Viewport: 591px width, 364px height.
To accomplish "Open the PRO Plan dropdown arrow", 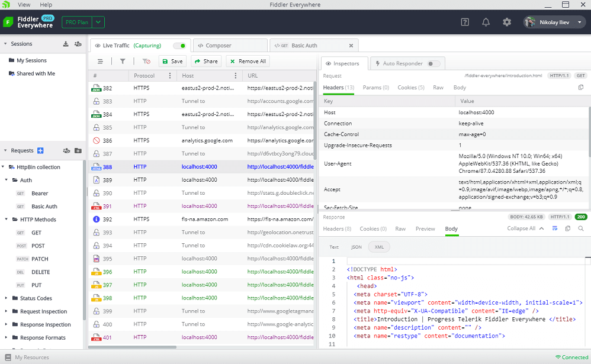I will [x=98, y=22].
